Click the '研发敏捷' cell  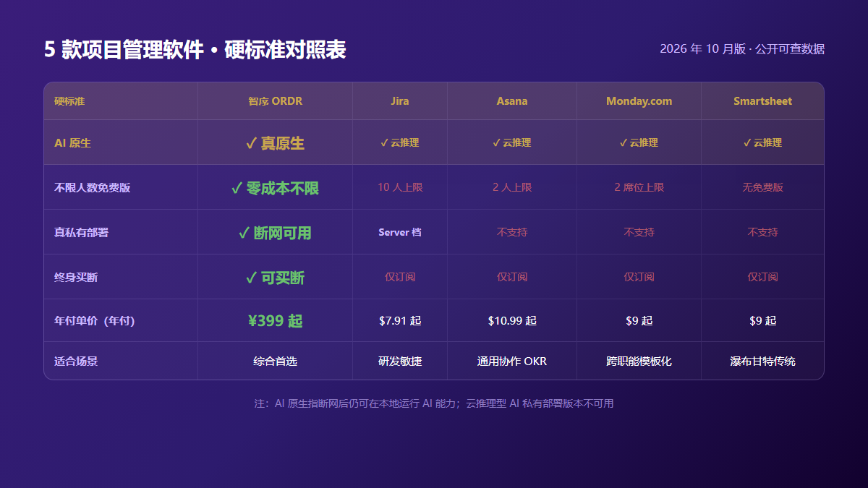pos(400,361)
